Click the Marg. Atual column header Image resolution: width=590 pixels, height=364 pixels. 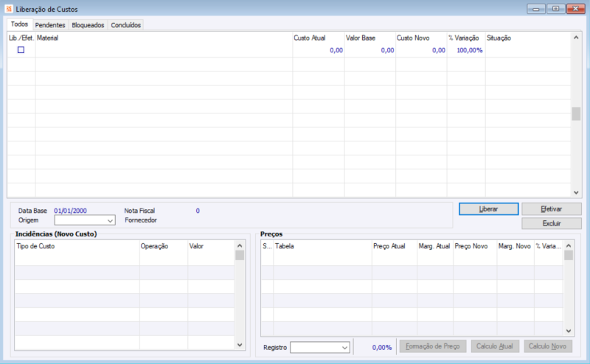[x=434, y=246]
